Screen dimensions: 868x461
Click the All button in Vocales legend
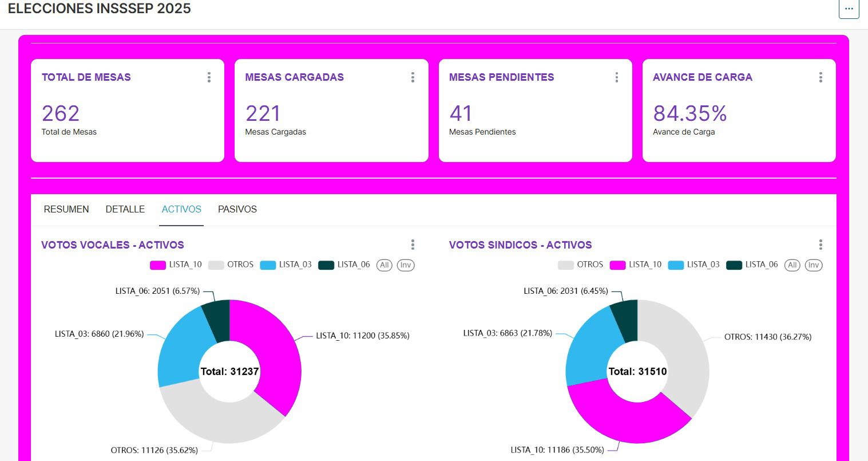coord(385,265)
